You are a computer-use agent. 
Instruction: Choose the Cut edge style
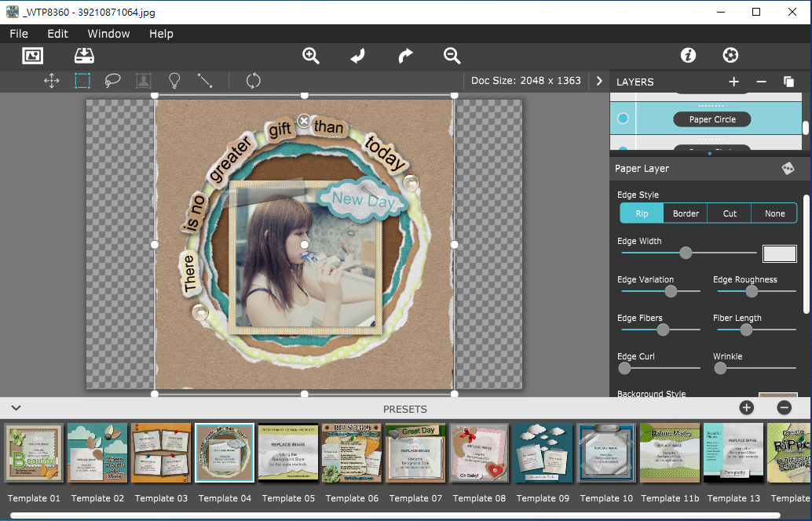point(730,213)
